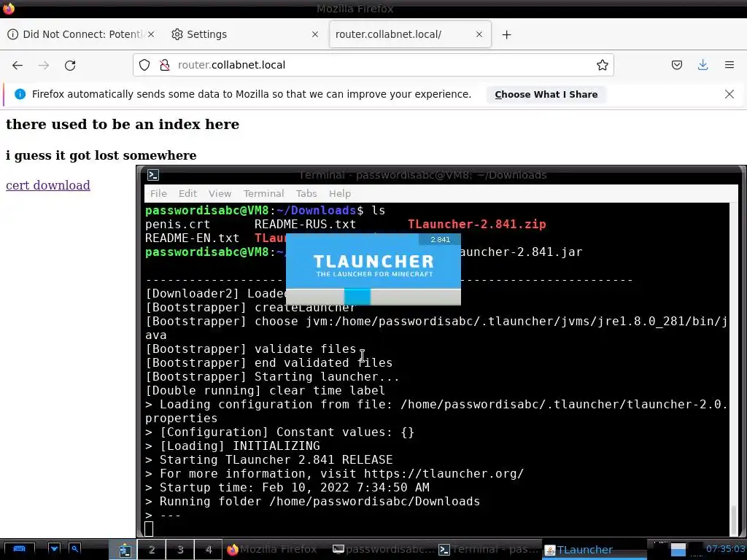Open the terminal View menu
This screenshot has width=747, height=560.
coord(220,193)
